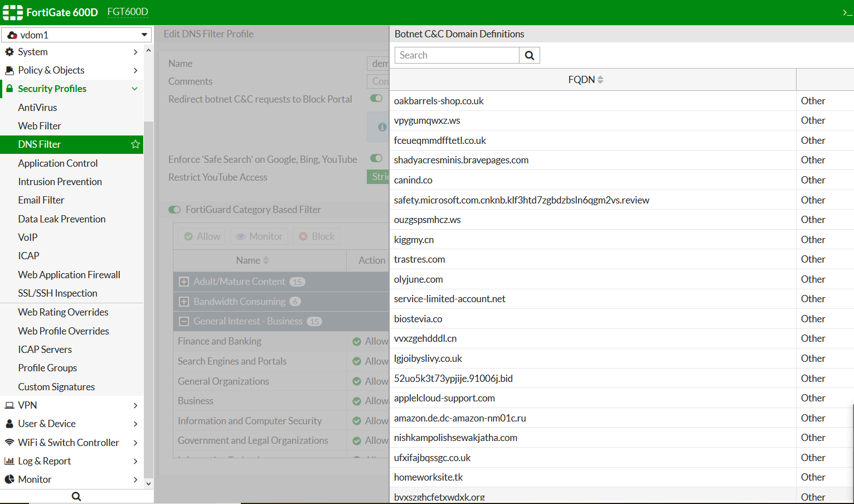Screen dimensions: 854x504
Task: Expand the User & Device menu
Action: (x=135, y=424)
